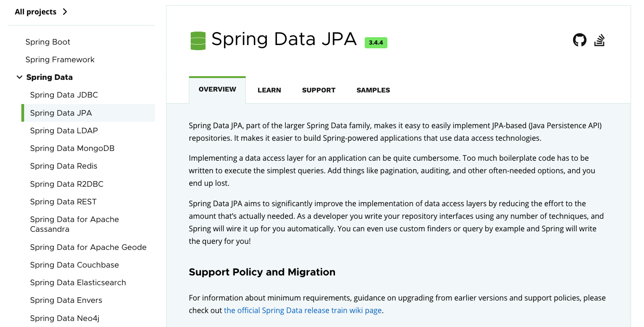
Task: Open the GitHub repository icon
Action: click(580, 40)
